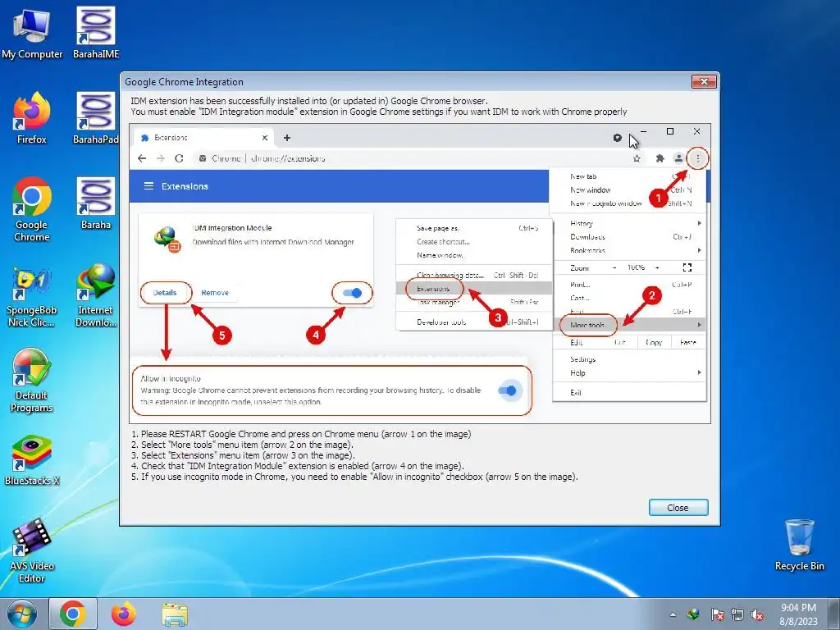Open Windows Explorer from the taskbar
The width and height of the screenshot is (840, 630).
[175, 614]
